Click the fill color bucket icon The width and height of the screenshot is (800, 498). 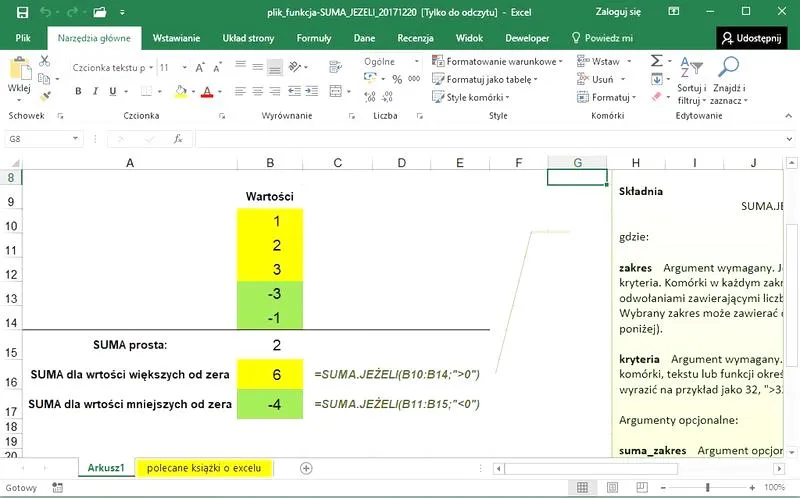pyautogui.click(x=181, y=92)
